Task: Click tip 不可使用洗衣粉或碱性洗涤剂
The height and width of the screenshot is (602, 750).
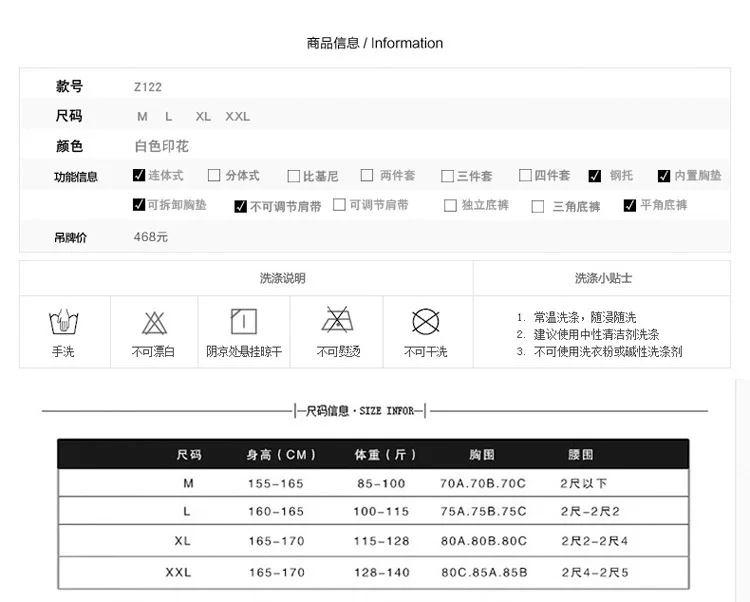Action: 608,352
